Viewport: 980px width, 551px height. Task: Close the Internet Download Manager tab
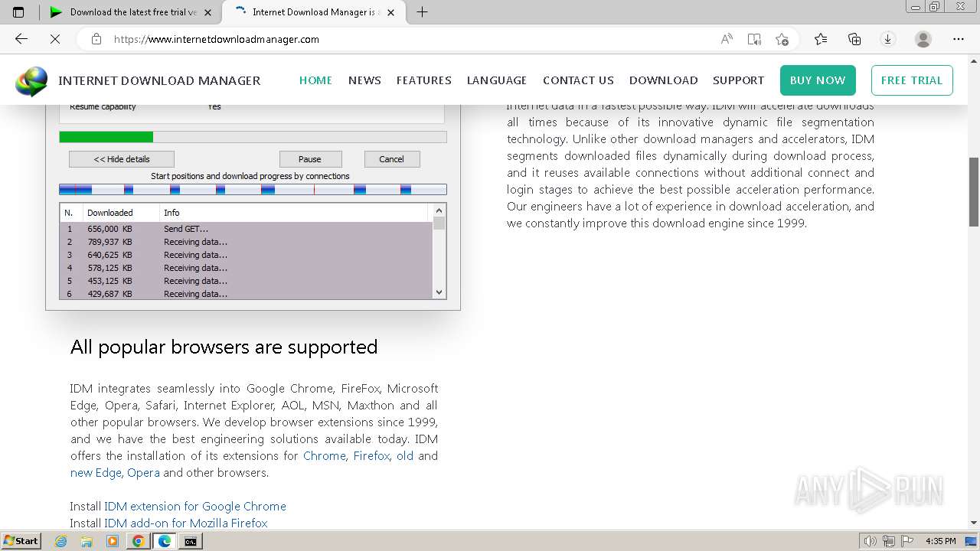(x=391, y=12)
